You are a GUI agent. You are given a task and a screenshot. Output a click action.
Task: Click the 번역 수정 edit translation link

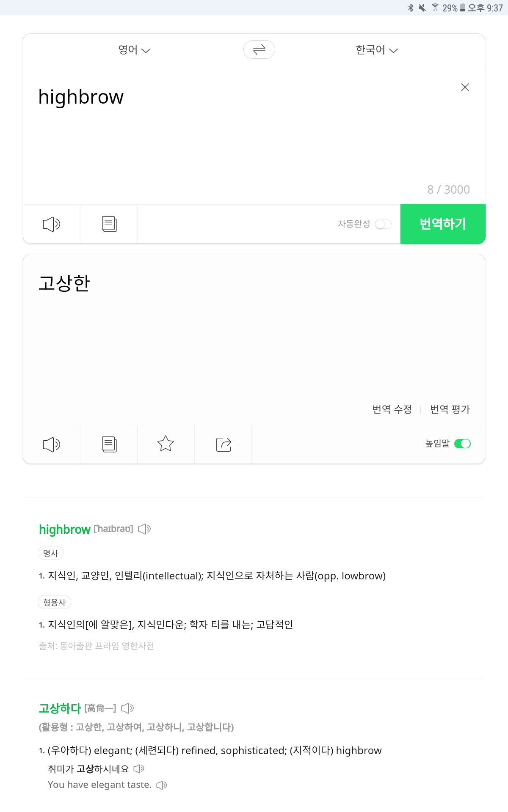click(392, 409)
